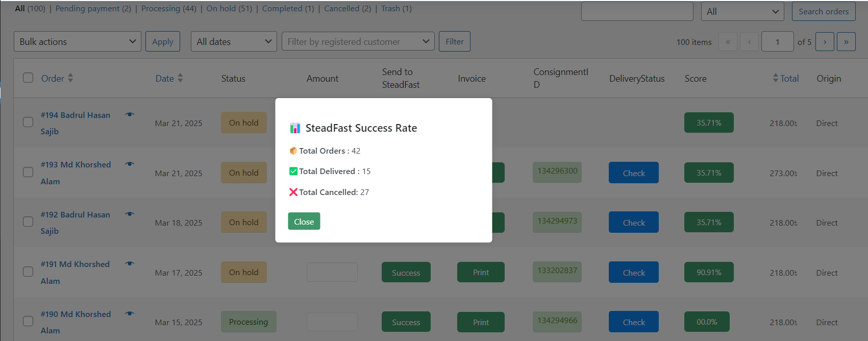Switch to Processing (44) orders view
The height and width of the screenshot is (341, 868).
pos(168,9)
